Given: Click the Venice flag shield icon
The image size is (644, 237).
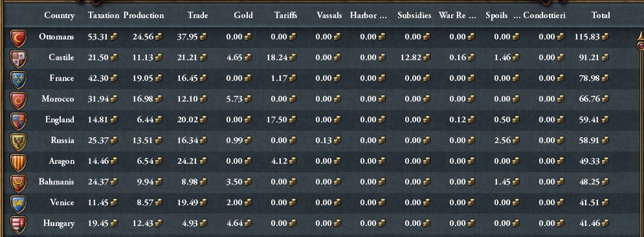Looking at the screenshot, I should click(x=19, y=204).
